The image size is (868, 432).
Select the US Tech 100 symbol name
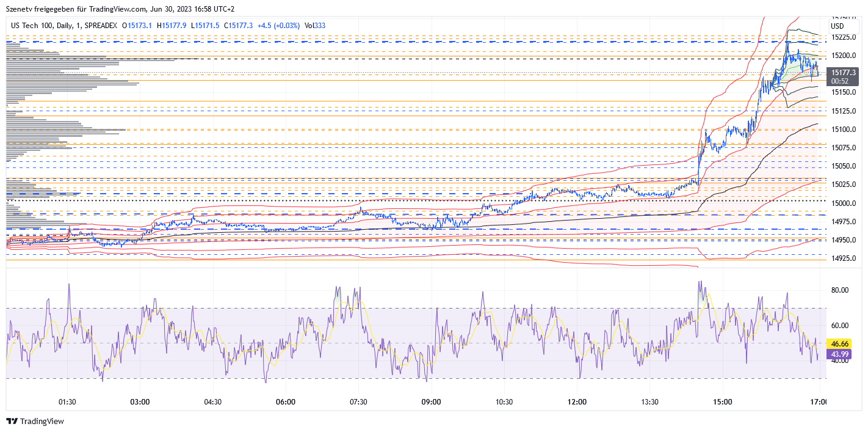click(33, 26)
